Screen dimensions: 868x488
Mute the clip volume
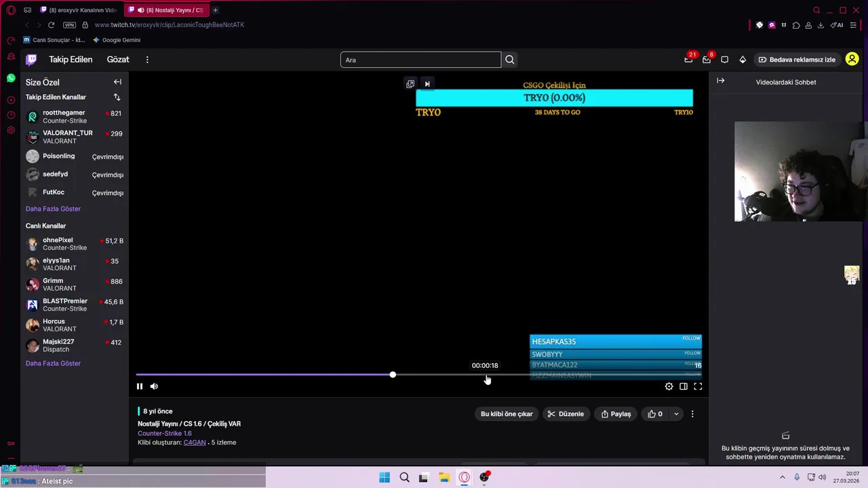pyautogui.click(x=154, y=386)
